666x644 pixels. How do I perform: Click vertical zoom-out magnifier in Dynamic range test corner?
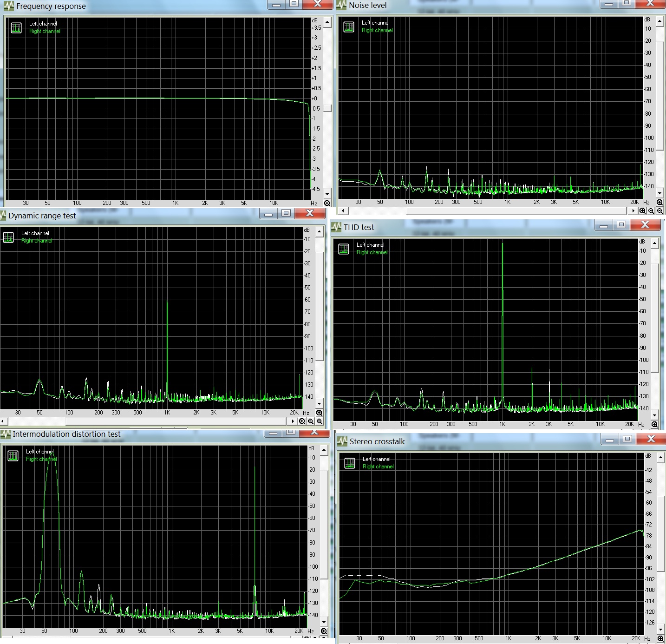coord(320,421)
